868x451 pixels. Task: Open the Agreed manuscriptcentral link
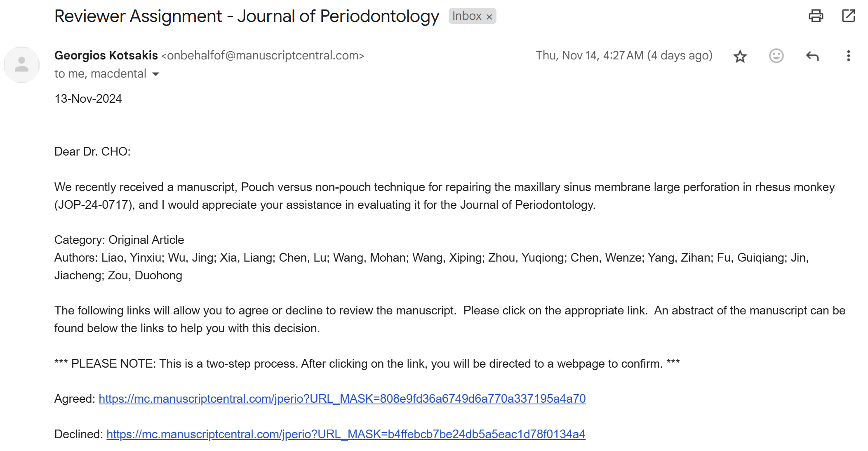tap(342, 399)
